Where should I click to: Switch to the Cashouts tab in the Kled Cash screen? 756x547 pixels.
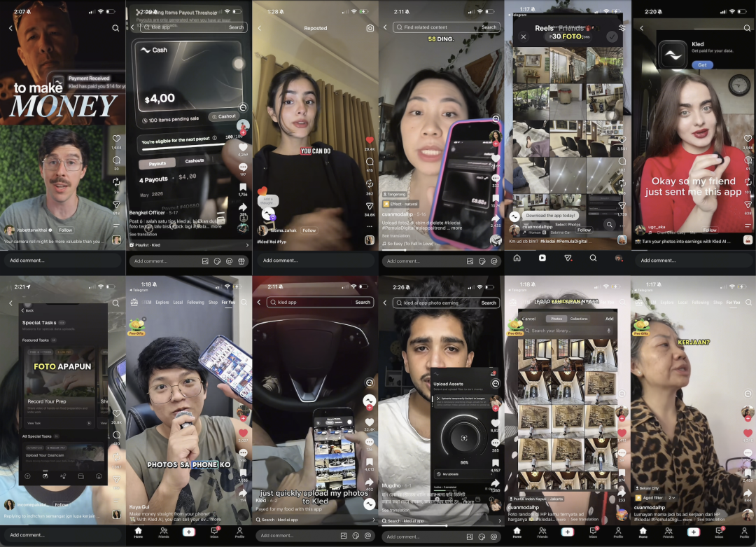(195, 160)
